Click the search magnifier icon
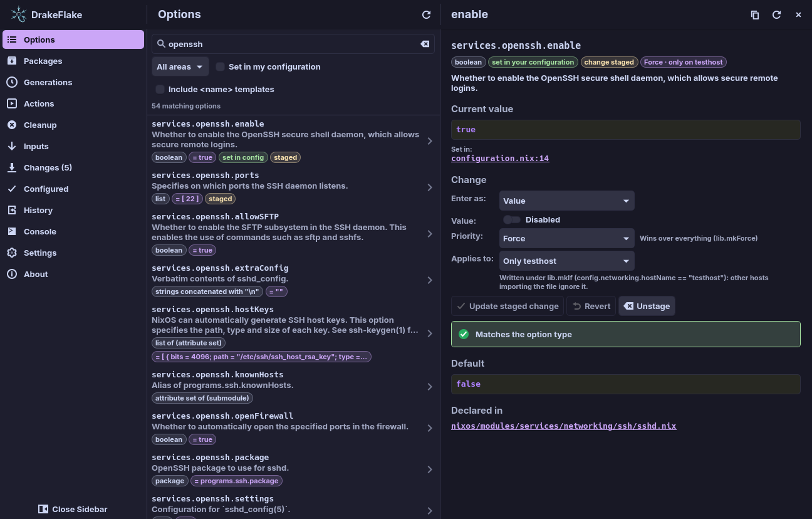 pos(161,44)
